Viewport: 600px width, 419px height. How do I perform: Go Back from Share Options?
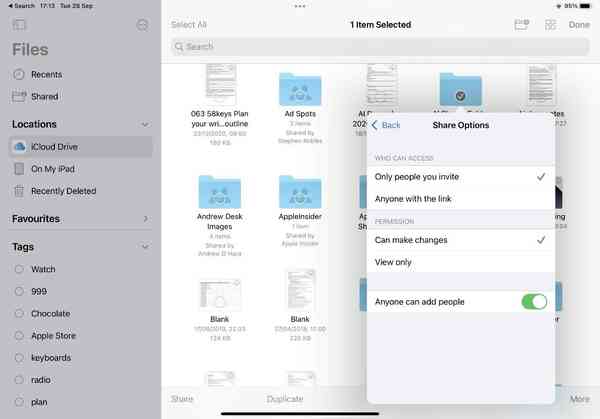point(386,125)
